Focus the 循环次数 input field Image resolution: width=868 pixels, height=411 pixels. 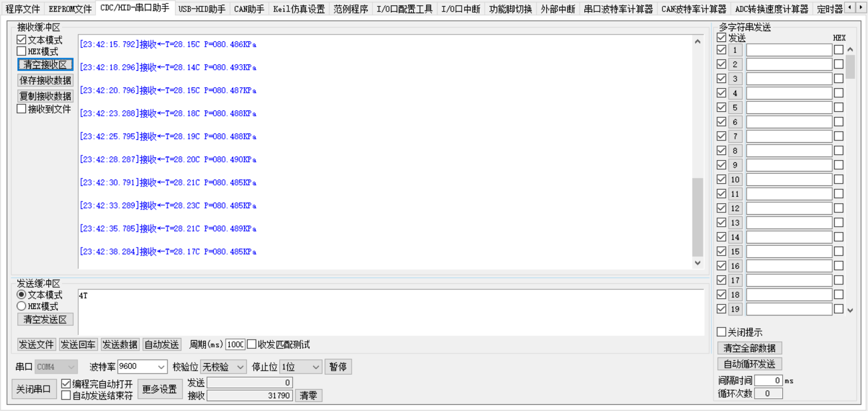768,394
